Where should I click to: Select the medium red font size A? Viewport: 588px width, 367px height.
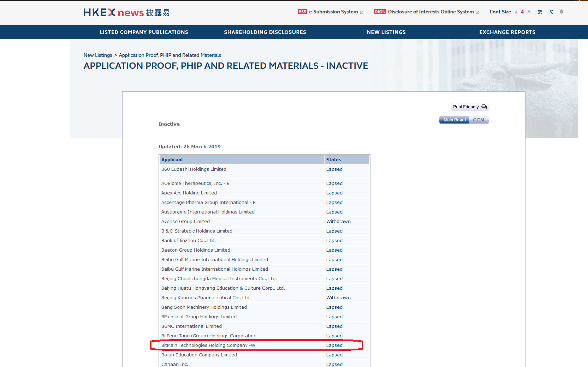pyautogui.click(x=522, y=12)
